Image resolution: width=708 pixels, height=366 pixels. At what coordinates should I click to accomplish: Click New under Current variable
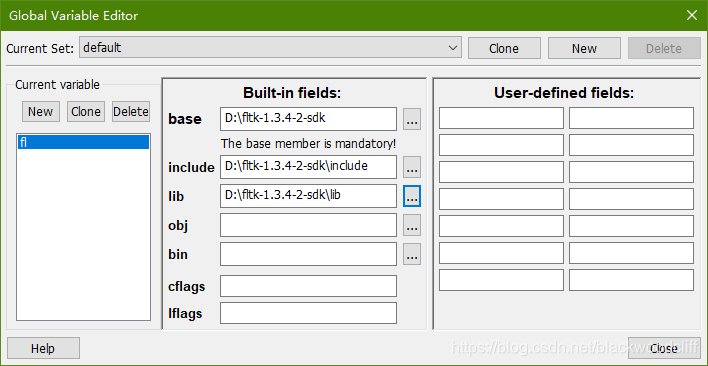(x=41, y=111)
